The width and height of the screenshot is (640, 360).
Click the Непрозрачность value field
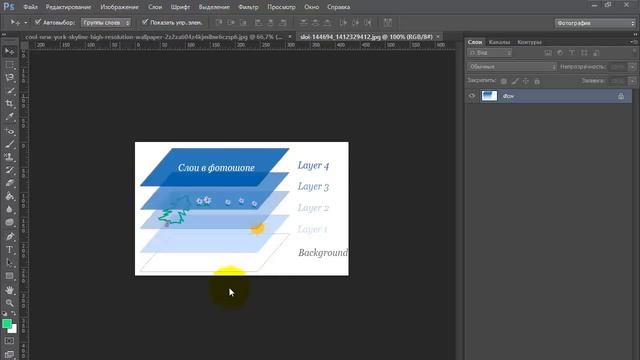618,67
